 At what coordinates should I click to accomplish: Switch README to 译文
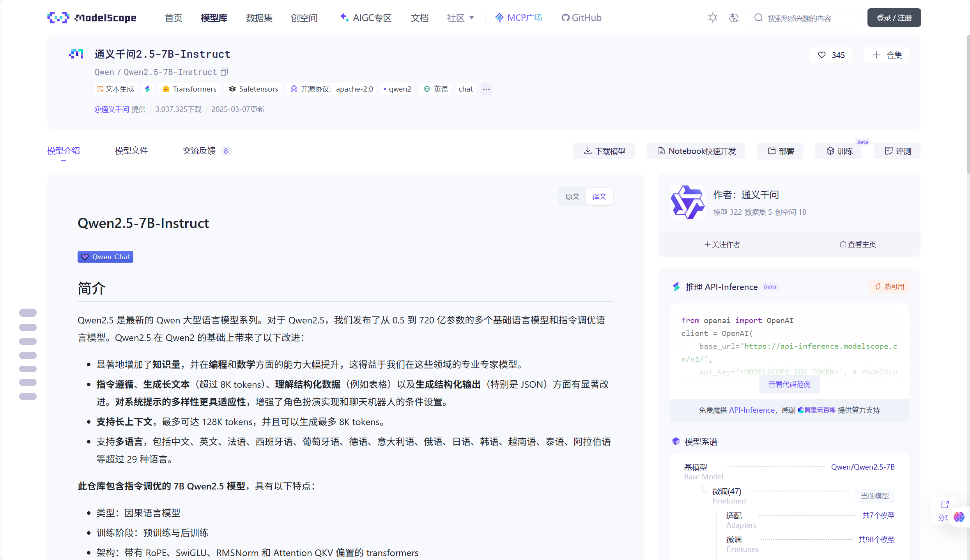click(x=599, y=196)
